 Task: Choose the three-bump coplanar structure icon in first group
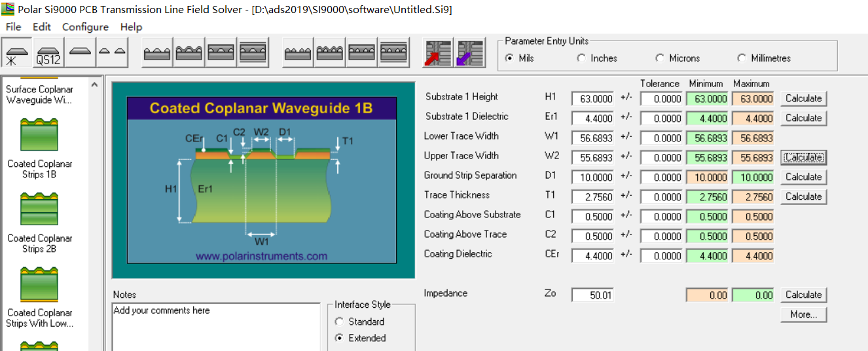point(158,53)
